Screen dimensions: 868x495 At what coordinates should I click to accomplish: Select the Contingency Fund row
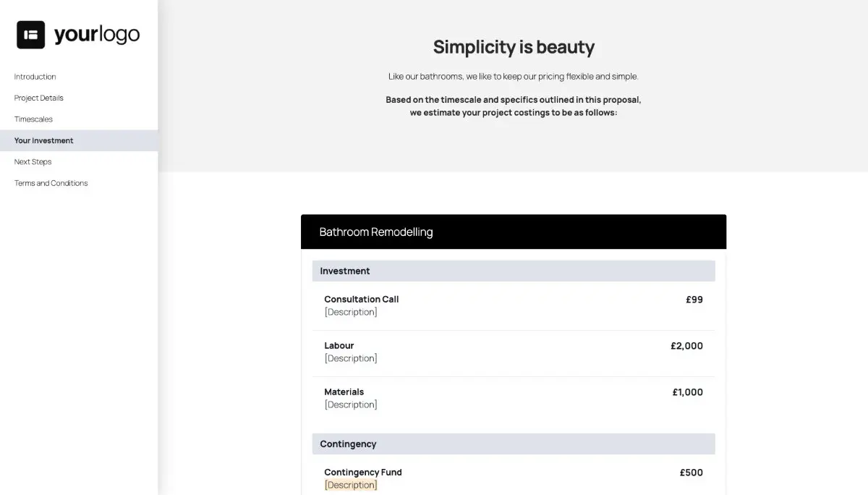[x=363, y=472]
